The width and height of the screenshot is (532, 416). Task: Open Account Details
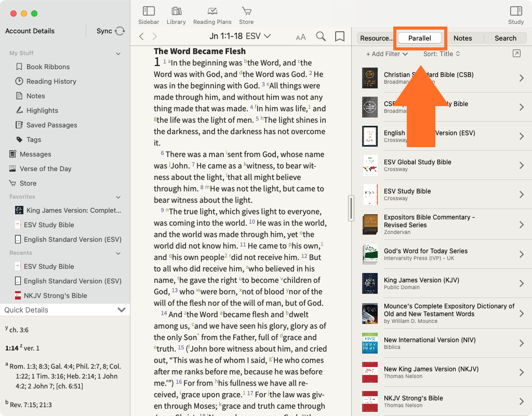click(30, 31)
